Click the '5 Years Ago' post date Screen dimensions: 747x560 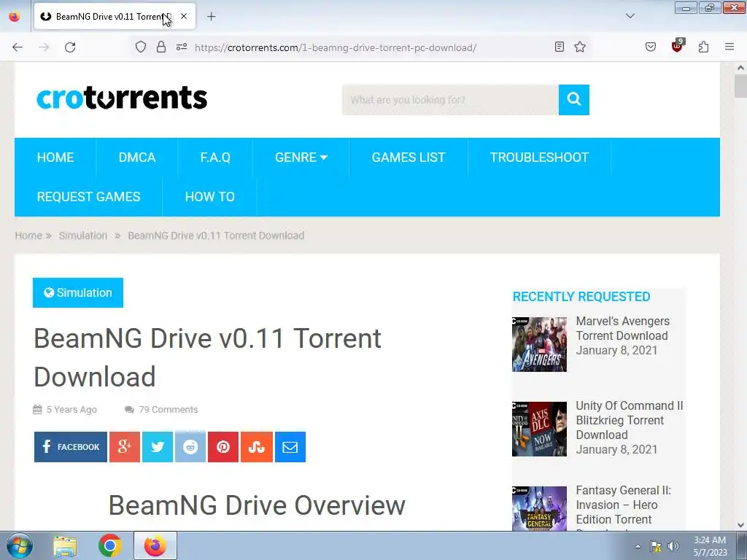click(71, 410)
